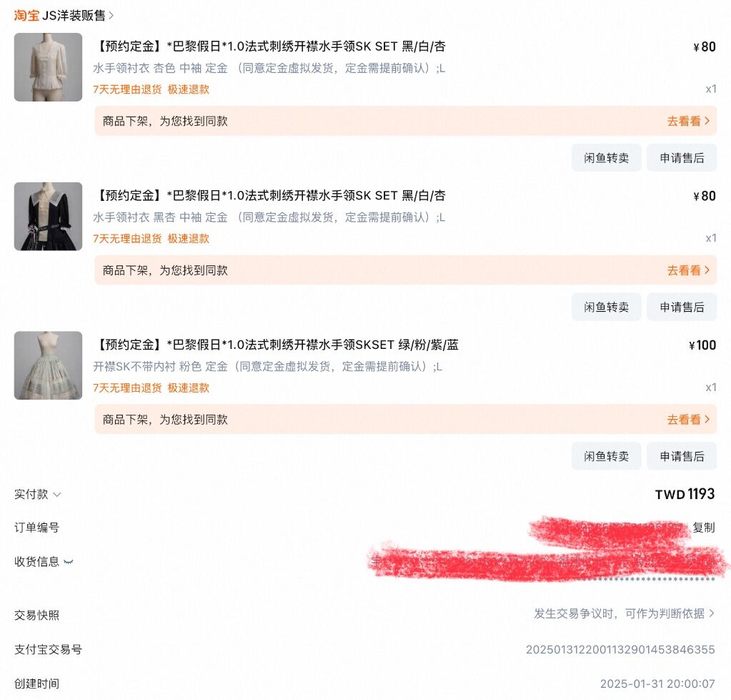Open the apricot sailor blouse thumbnail
The height and width of the screenshot is (700, 731).
48,67
